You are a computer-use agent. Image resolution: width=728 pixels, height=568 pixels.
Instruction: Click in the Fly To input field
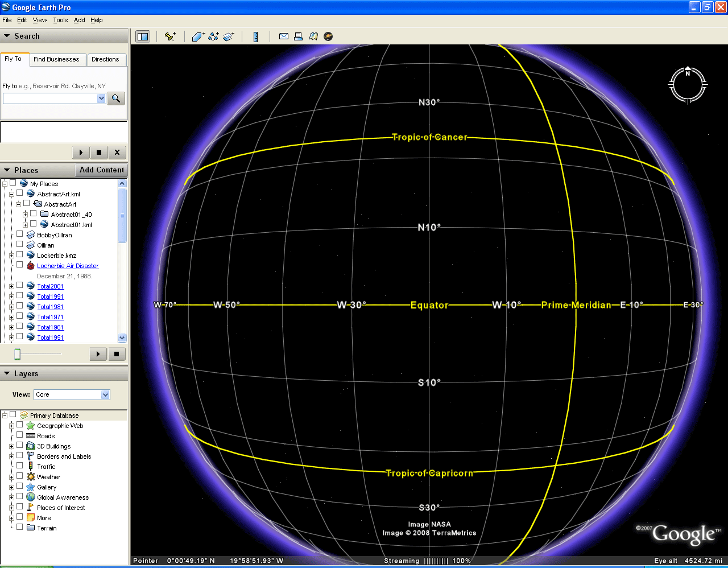(50, 98)
